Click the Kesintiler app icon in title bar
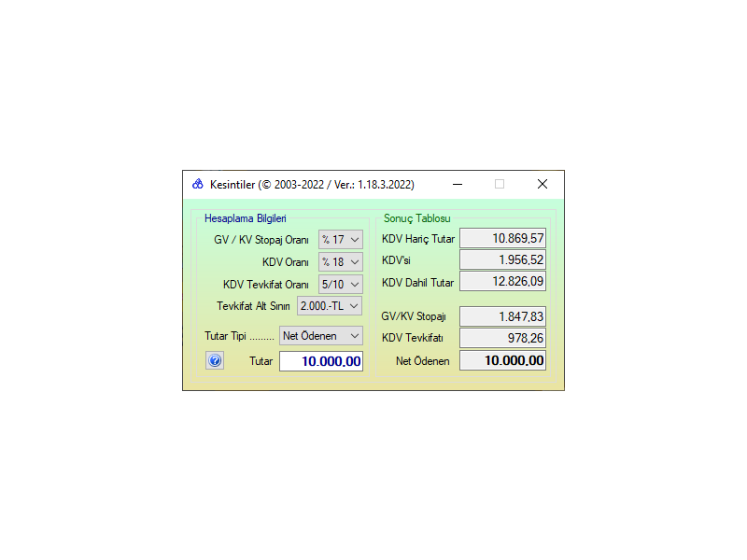This screenshot has height=560, width=747. [198, 184]
